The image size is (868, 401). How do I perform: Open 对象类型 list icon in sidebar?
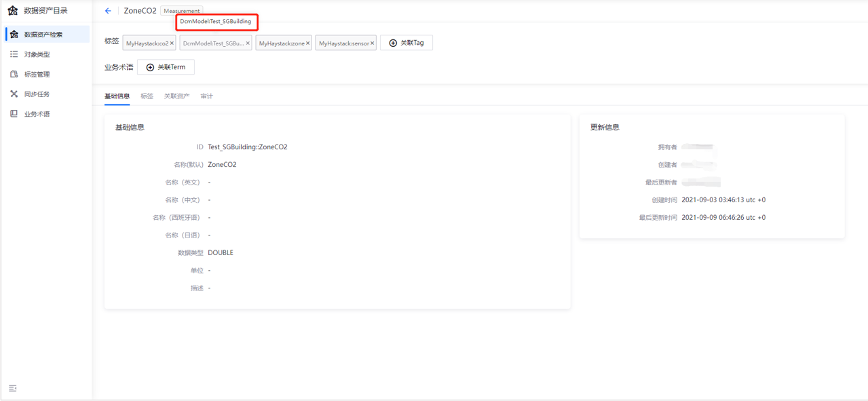tap(14, 54)
